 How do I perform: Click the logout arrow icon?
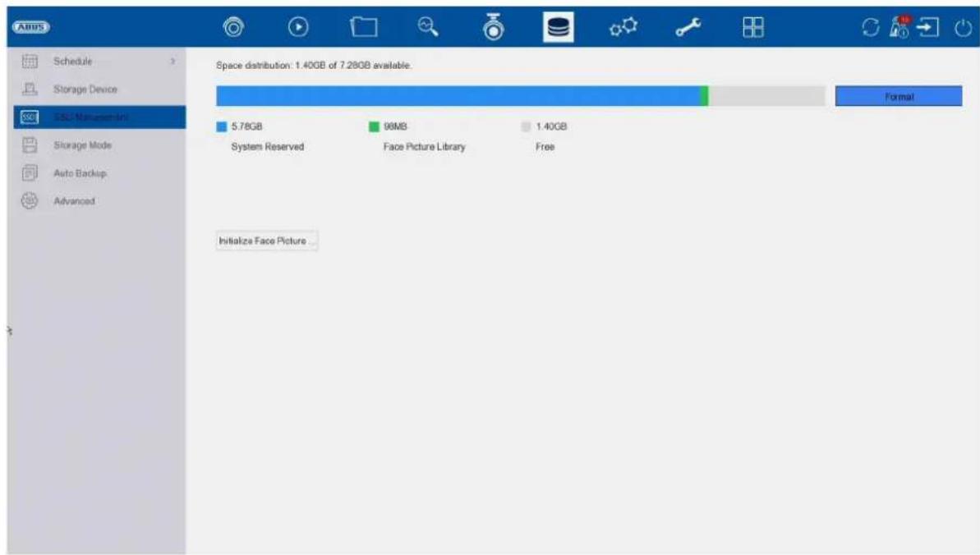pos(928,27)
